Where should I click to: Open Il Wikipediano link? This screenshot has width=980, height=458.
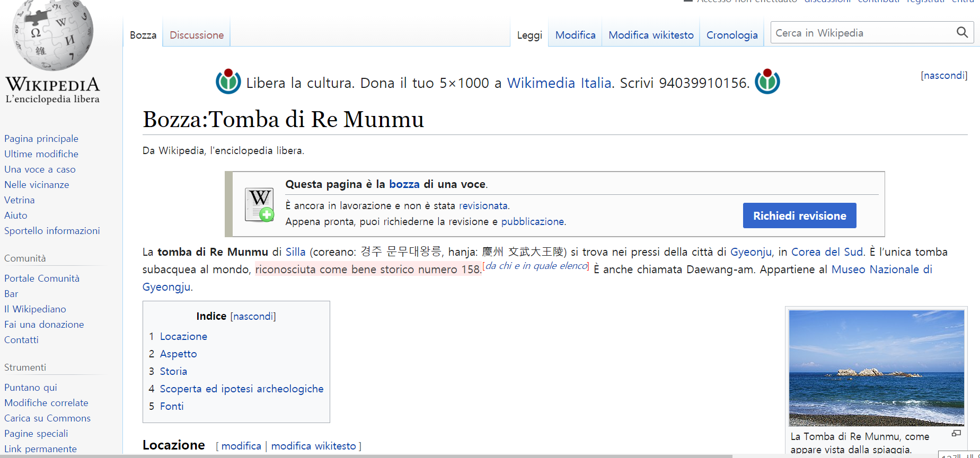[35, 309]
